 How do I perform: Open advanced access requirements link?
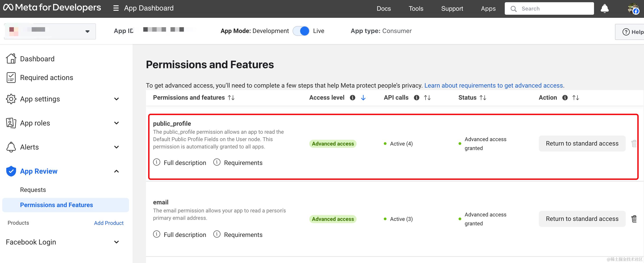tap(494, 85)
